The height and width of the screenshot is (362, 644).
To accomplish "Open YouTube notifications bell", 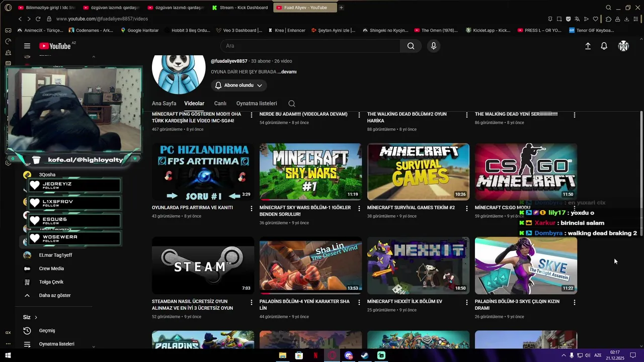I will (x=604, y=46).
